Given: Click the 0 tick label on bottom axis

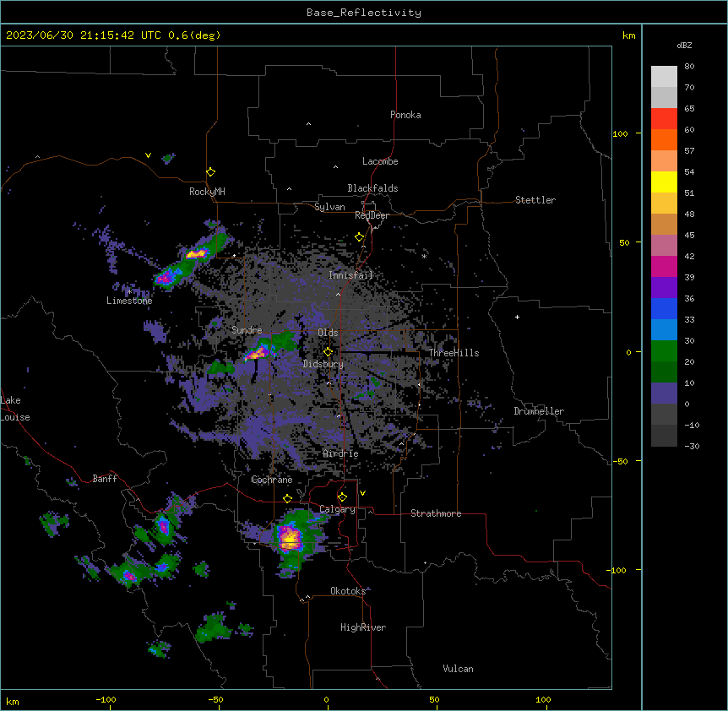Looking at the screenshot, I should pyautogui.click(x=326, y=699).
